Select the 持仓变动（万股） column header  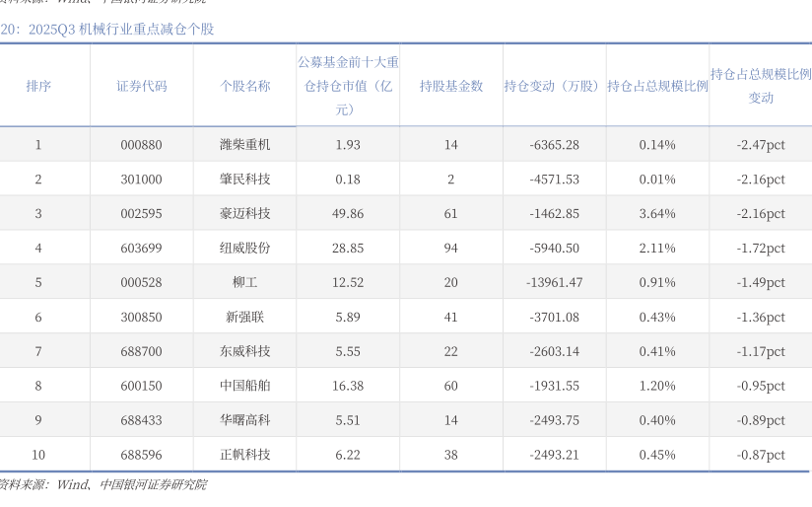click(x=553, y=86)
